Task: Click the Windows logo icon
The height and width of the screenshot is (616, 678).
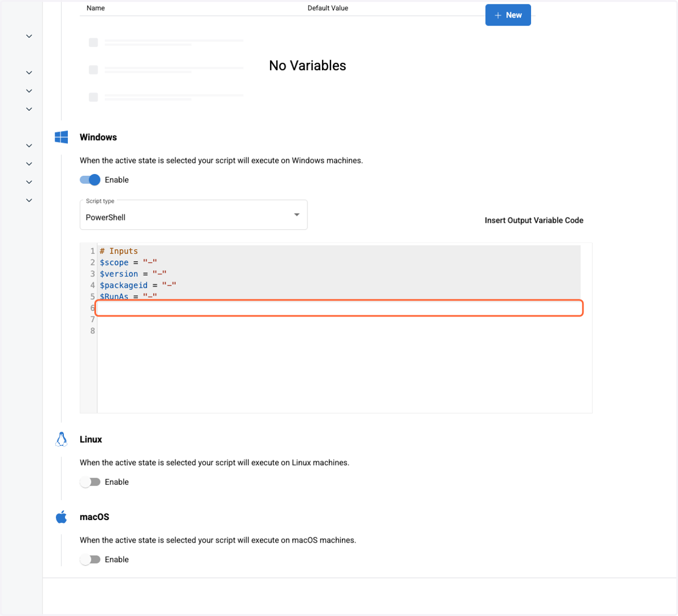Action: click(62, 137)
